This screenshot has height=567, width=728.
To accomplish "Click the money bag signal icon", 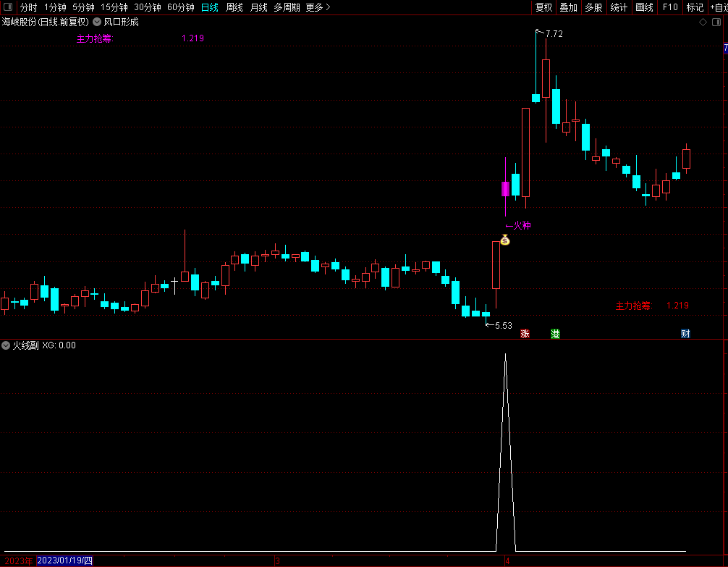I will (x=505, y=240).
